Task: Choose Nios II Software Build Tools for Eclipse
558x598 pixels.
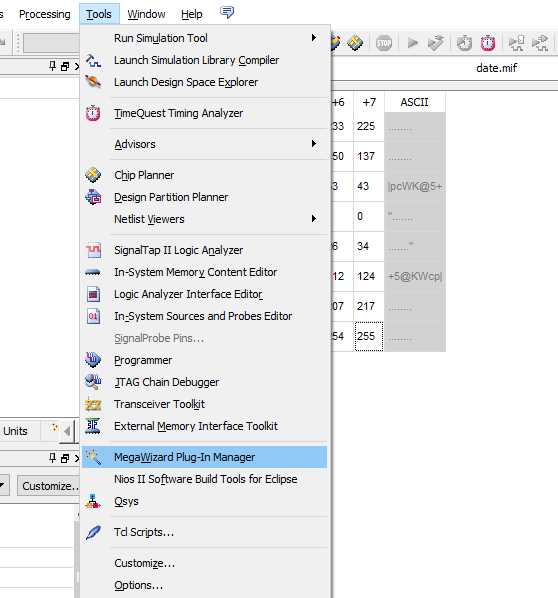Action: click(204, 479)
